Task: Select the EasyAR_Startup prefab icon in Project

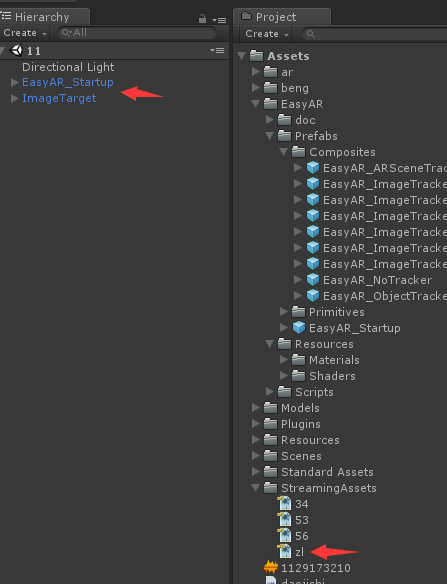Action: (x=299, y=328)
